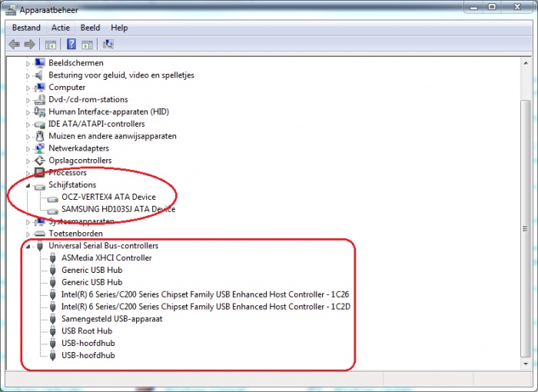Click the Universal Serial Bus-controllers USB icon
The width and height of the screenshot is (538, 392).
tap(40, 246)
